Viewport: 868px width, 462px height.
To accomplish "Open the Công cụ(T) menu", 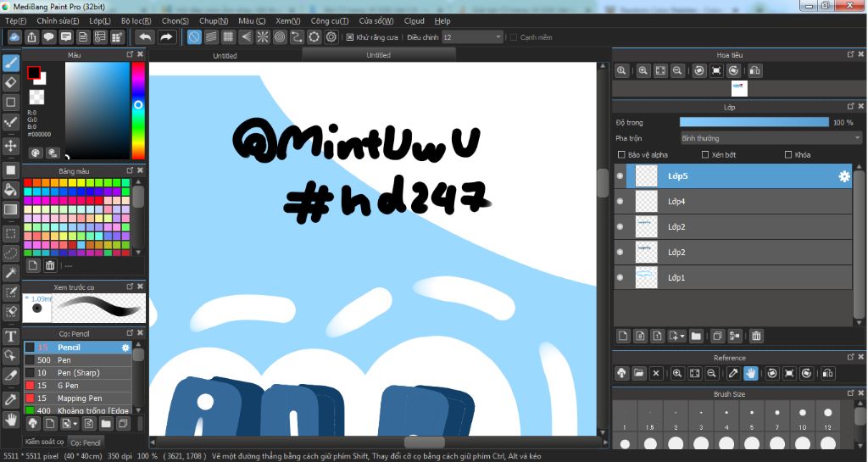I will pyautogui.click(x=330, y=21).
